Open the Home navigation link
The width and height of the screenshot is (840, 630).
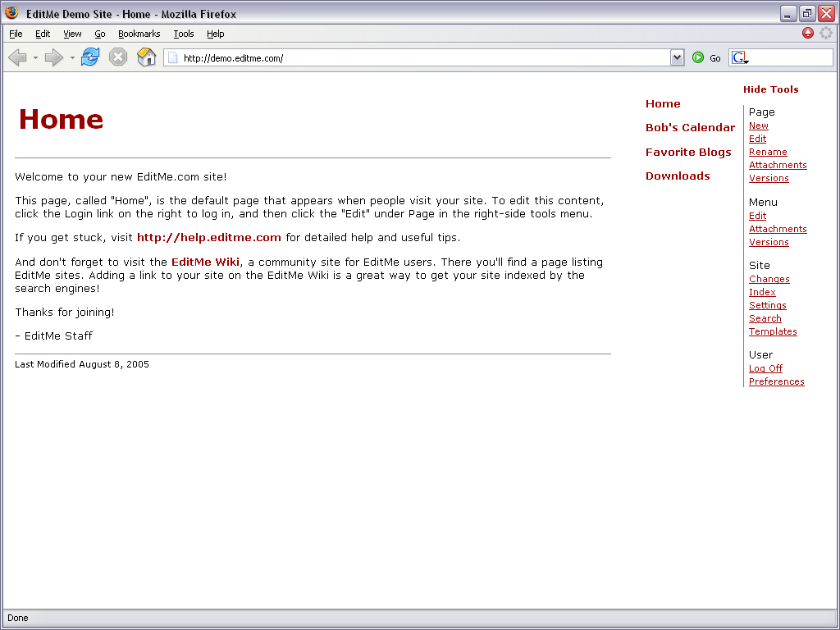[x=663, y=104]
